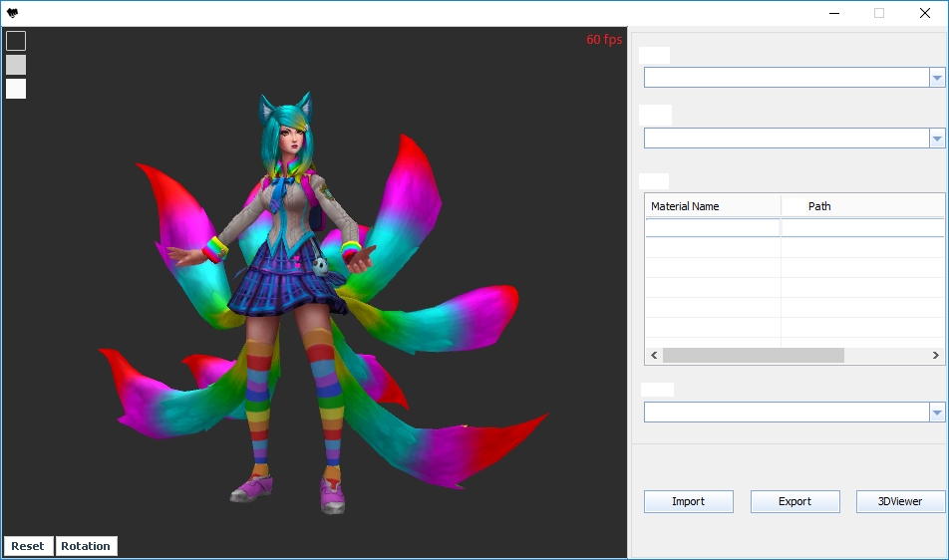Click the Reset view button
The image size is (949, 560).
[28, 546]
